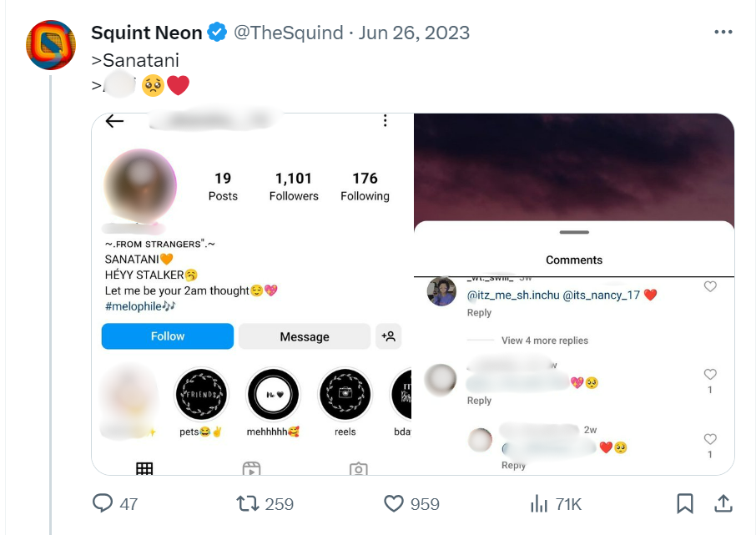Click the add-person suggestion icon
The image size is (756, 535).
388,336
